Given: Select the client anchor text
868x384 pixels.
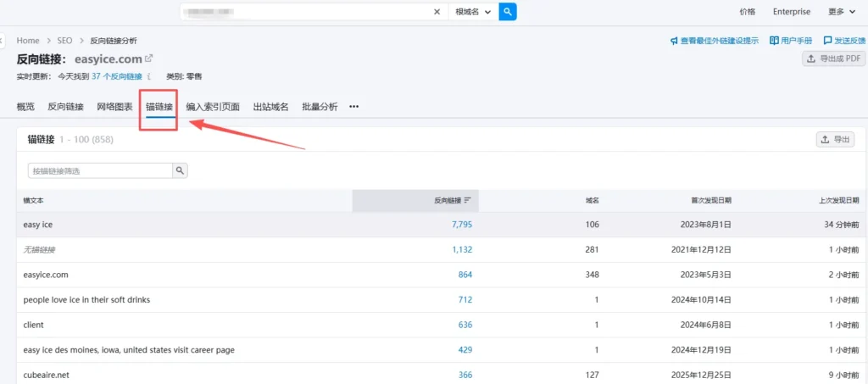Looking at the screenshot, I should [x=33, y=325].
